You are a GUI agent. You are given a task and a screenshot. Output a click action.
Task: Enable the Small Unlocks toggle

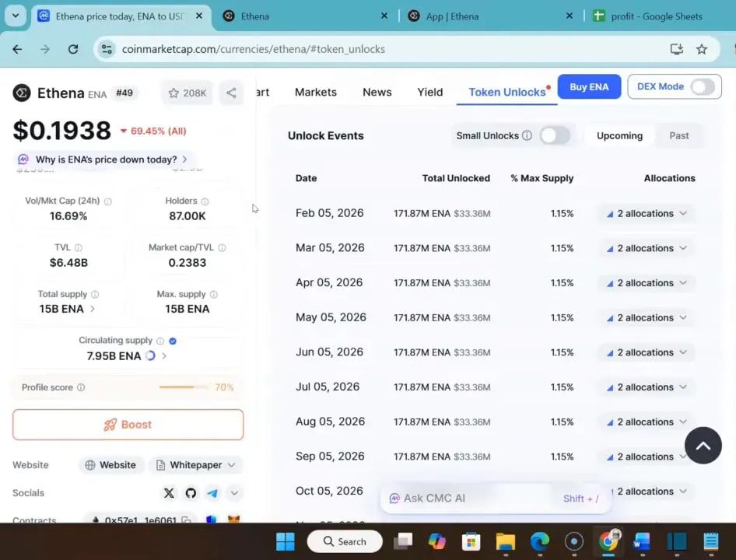tap(555, 135)
